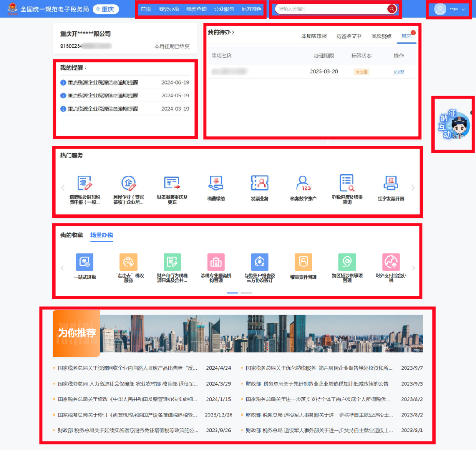Expand 我的待办 section chevron

(x=233, y=32)
